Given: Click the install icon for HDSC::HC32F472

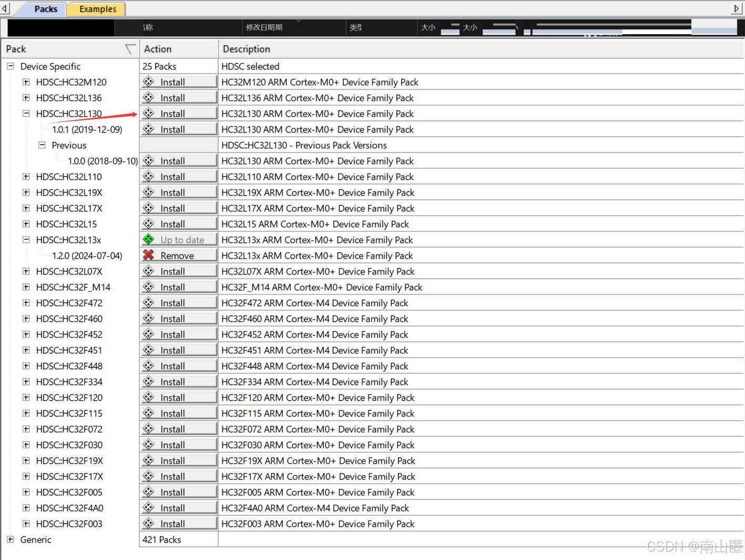Looking at the screenshot, I should tap(149, 303).
